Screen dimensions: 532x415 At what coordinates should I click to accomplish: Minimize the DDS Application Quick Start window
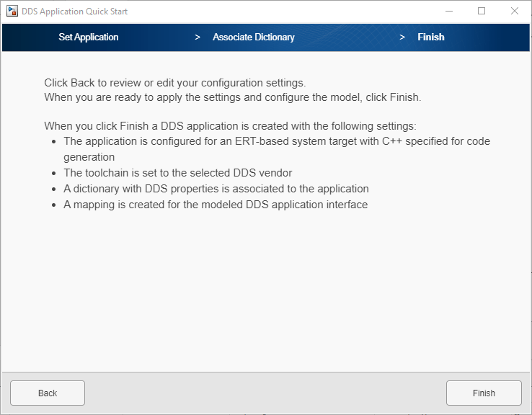click(x=449, y=12)
